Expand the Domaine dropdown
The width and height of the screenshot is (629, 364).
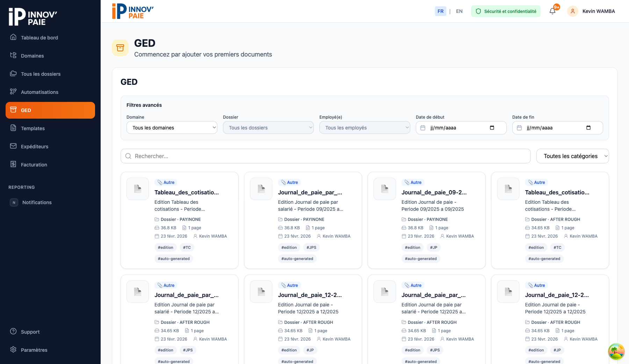(x=172, y=128)
